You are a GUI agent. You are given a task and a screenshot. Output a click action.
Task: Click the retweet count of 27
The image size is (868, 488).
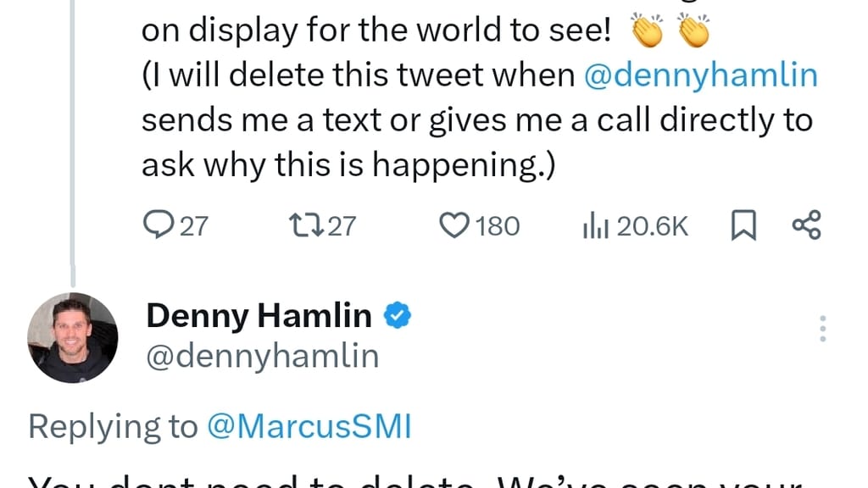click(342, 226)
